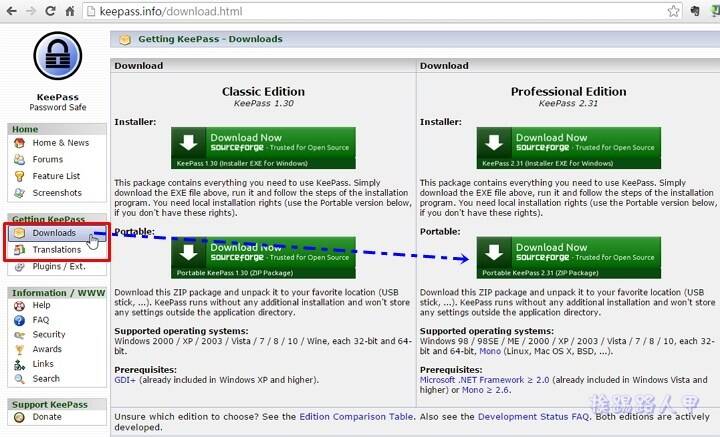Image resolution: width=720 pixels, height=437 pixels.
Task: Click the Professional Edition heading
Action: coord(568,91)
